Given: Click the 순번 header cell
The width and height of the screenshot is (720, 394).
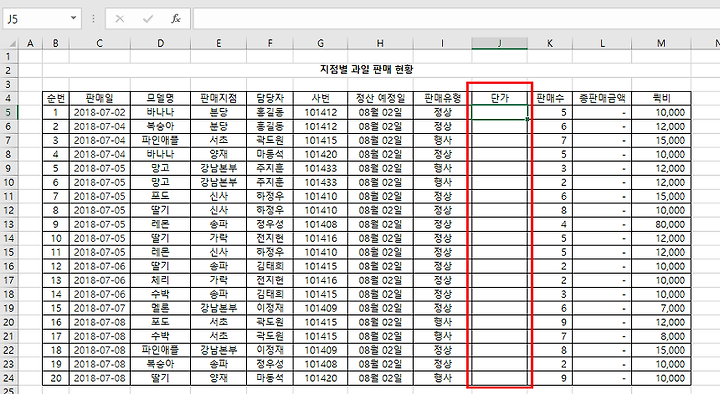Looking at the screenshot, I should click(x=56, y=98).
